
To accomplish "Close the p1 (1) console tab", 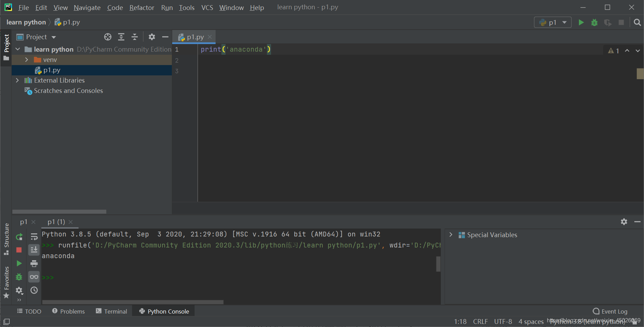I will point(71,222).
